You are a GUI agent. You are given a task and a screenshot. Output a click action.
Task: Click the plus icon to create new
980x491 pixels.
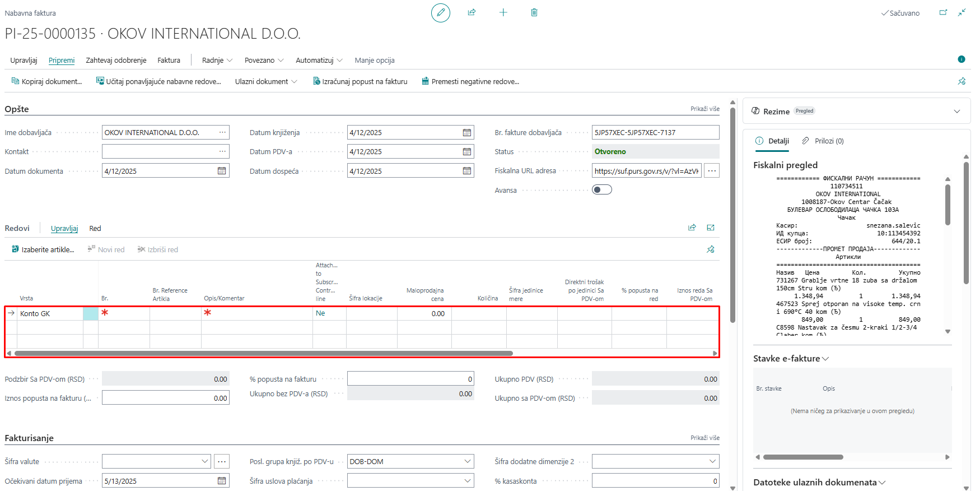coord(503,12)
